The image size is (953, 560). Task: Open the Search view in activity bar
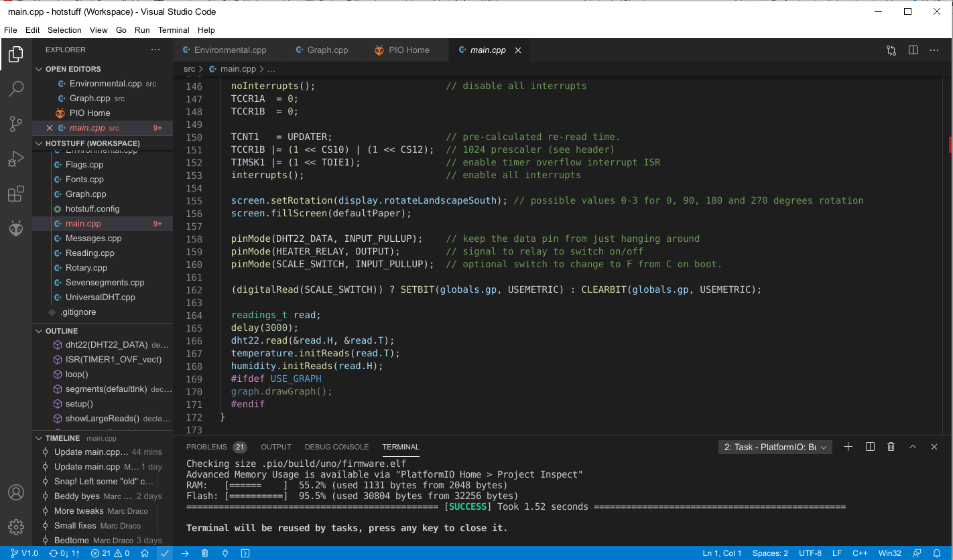coord(16,89)
